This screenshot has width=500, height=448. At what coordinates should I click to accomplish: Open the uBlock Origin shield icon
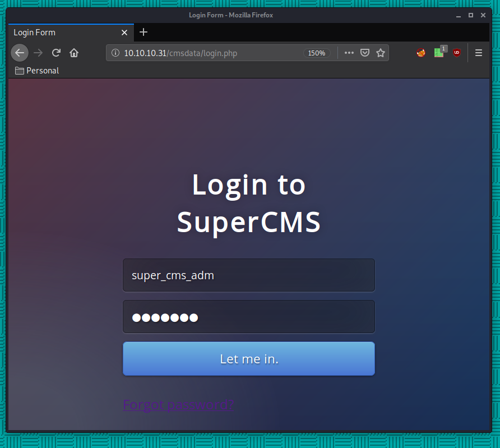tap(457, 53)
